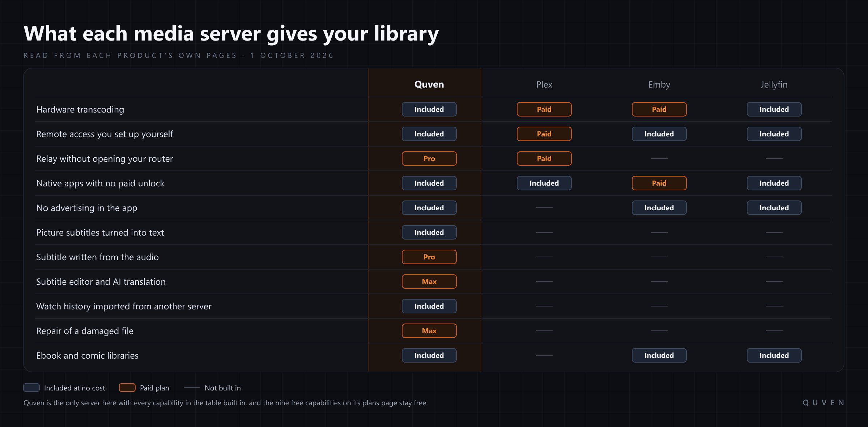Click Jellyfin's Included badge for Ebook libraries
This screenshot has height=427, width=868.
(x=774, y=355)
